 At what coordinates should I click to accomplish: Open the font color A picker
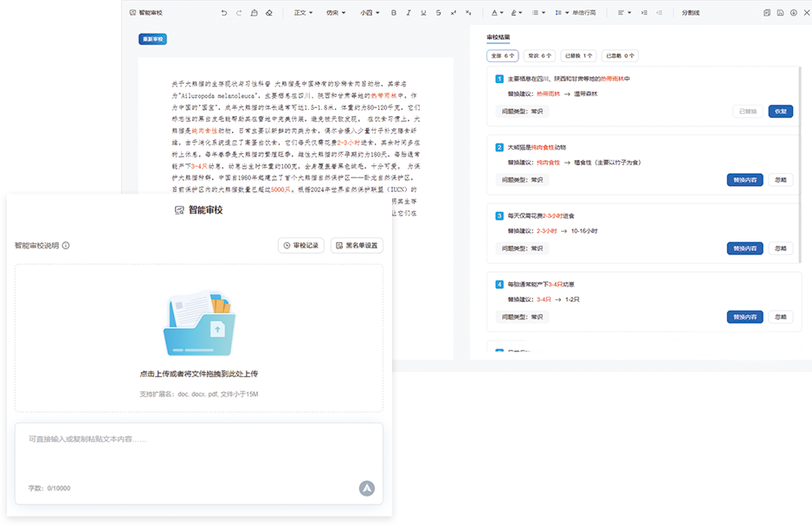tap(496, 13)
